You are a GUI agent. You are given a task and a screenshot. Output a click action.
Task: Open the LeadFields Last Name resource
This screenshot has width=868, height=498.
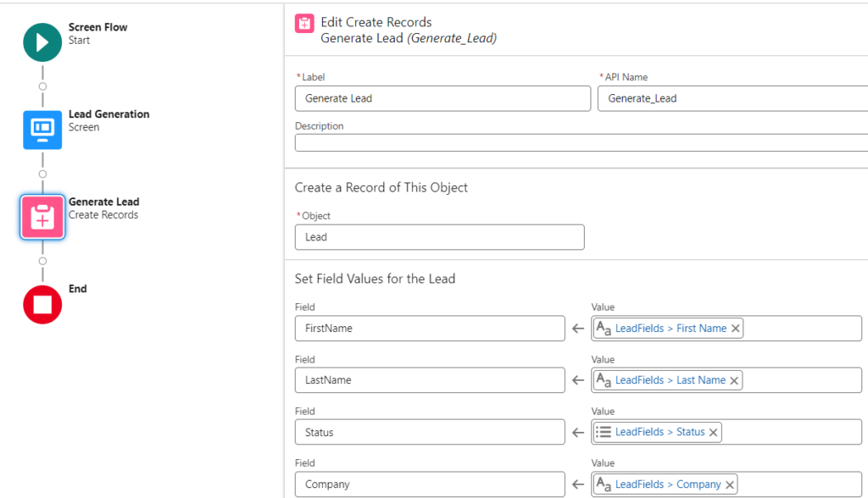click(x=671, y=379)
